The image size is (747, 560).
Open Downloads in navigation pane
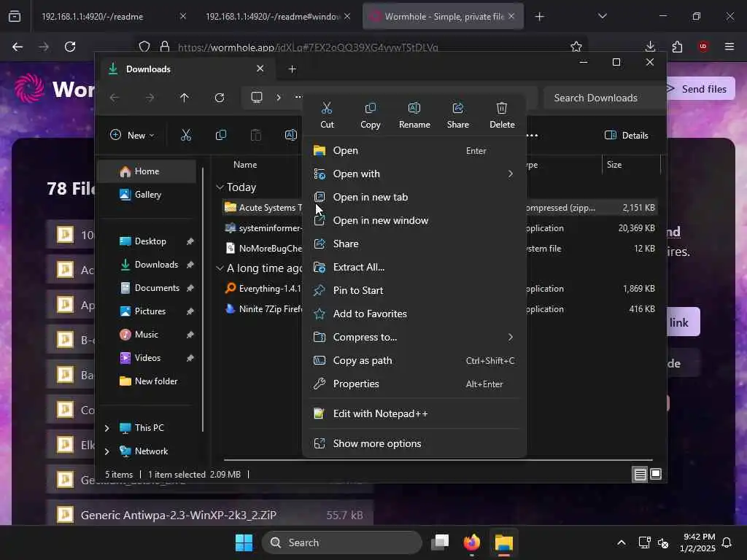[x=147, y=265]
